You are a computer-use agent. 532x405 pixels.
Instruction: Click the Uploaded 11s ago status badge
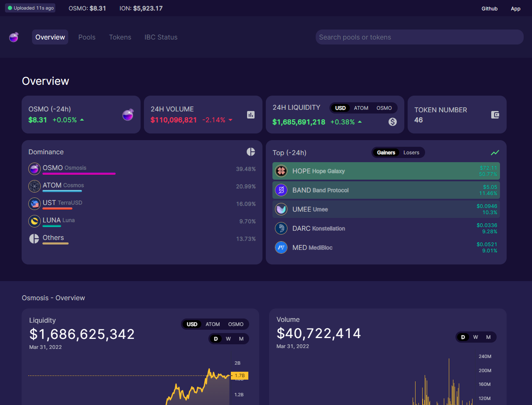(30, 8)
